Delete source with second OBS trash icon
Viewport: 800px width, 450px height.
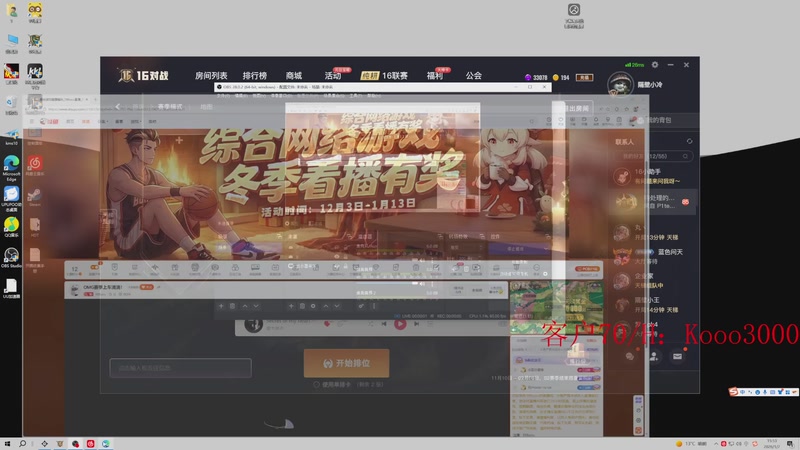click(x=302, y=306)
